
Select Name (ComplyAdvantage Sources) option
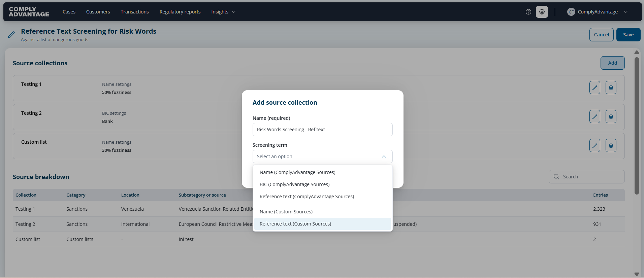coord(323,172)
